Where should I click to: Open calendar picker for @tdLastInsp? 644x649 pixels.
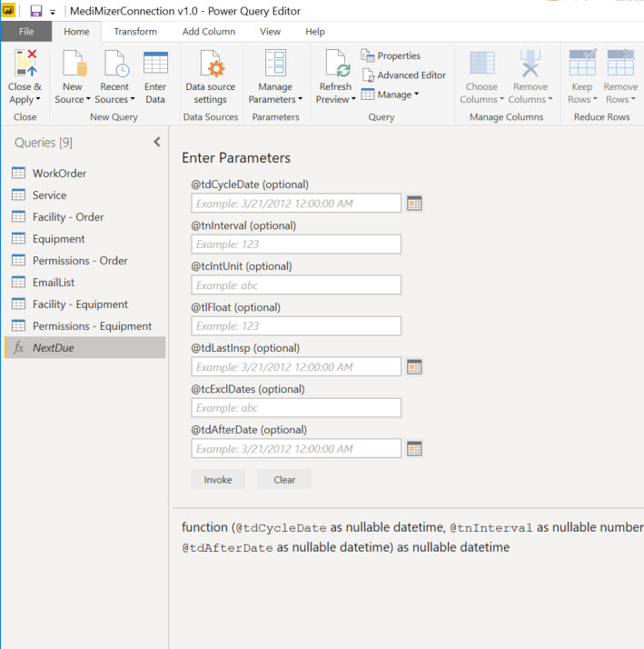click(x=414, y=366)
